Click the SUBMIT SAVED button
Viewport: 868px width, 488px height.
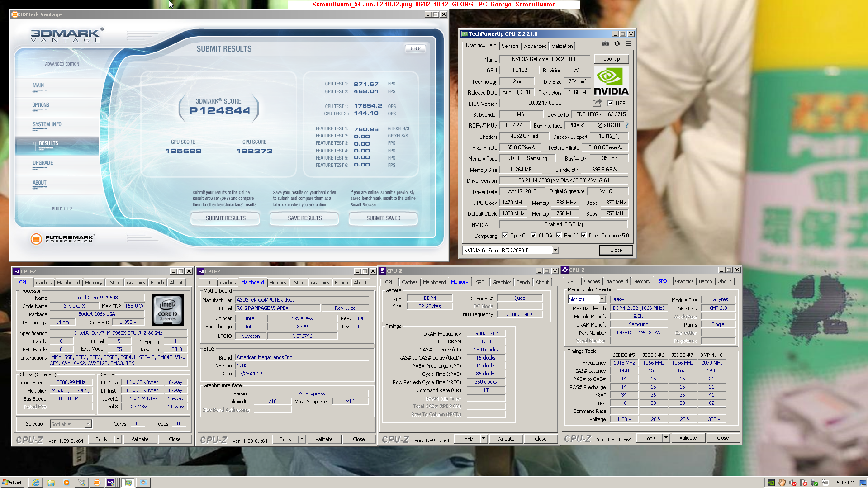[x=383, y=218]
